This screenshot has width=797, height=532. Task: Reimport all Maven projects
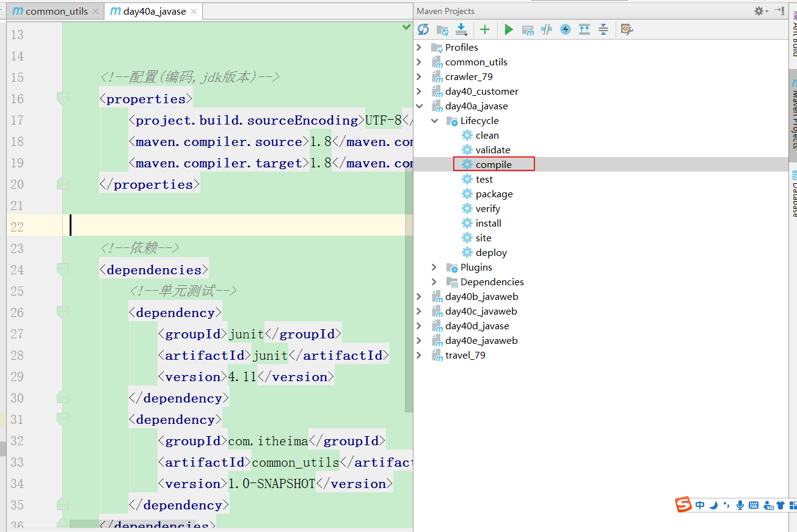pyautogui.click(x=423, y=29)
